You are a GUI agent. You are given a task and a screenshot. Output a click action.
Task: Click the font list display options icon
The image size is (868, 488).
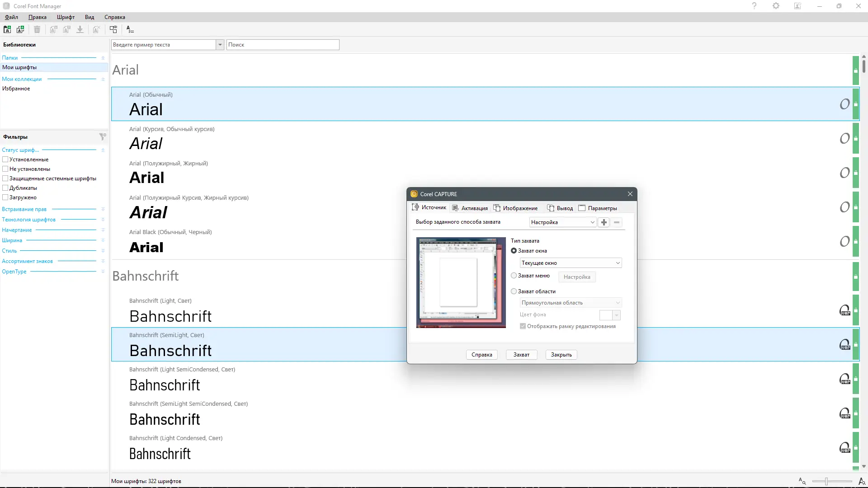pyautogui.click(x=130, y=29)
